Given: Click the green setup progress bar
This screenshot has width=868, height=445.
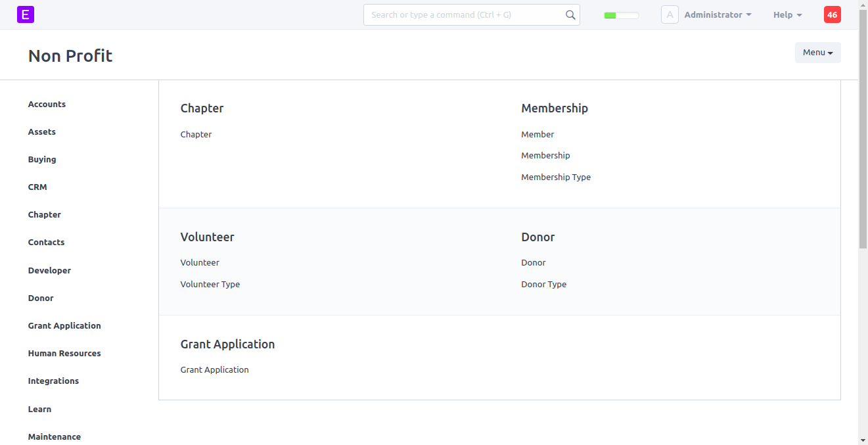Looking at the screenshot, I should point(621,15).
